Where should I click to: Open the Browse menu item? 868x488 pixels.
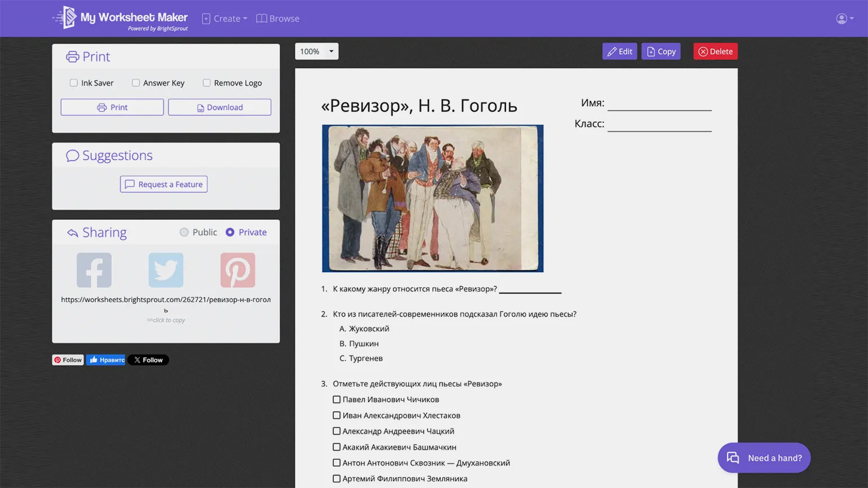[x=278, y=19]
